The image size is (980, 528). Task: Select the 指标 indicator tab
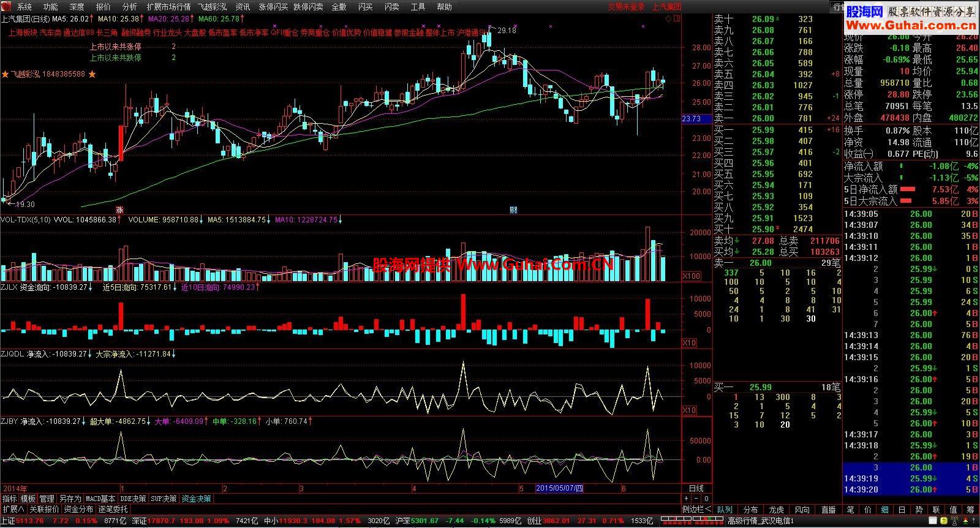pyautogui.click(x=9, y=499)
